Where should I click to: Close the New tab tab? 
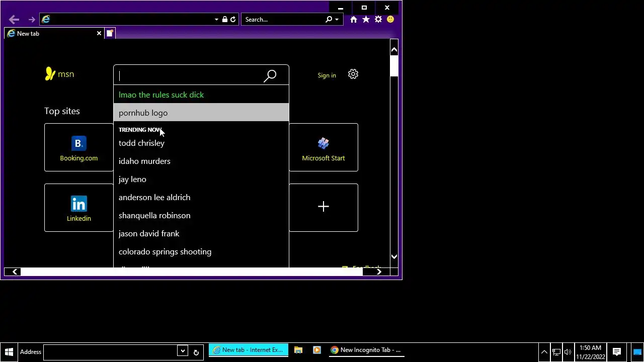(x=99, y=34)
